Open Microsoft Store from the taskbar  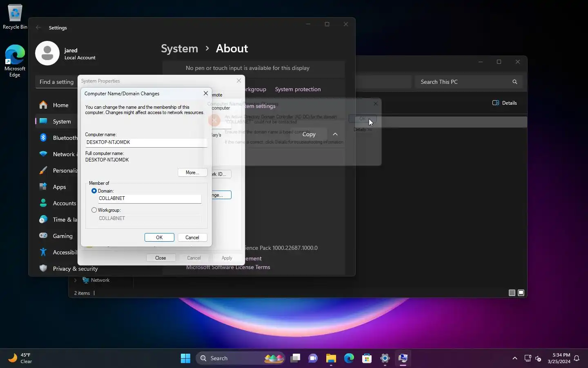[367, 358]
